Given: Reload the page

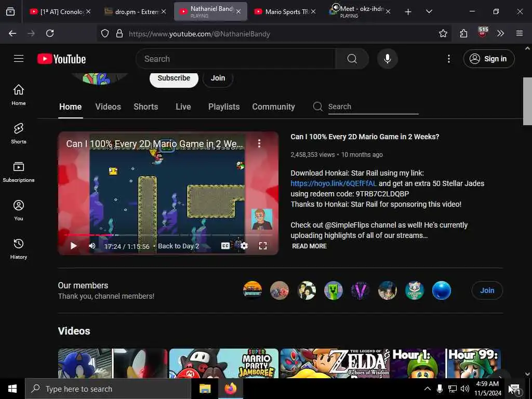Looking at the screenshot, I should [50, 33].
